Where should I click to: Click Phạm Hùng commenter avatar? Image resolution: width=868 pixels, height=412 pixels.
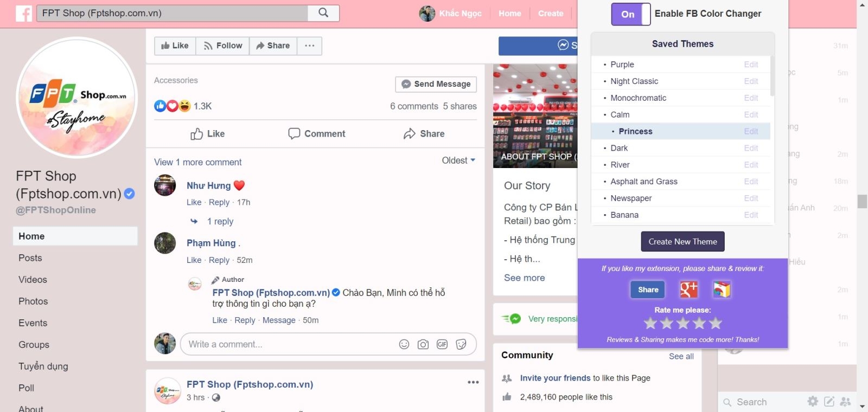click(165, 243)
